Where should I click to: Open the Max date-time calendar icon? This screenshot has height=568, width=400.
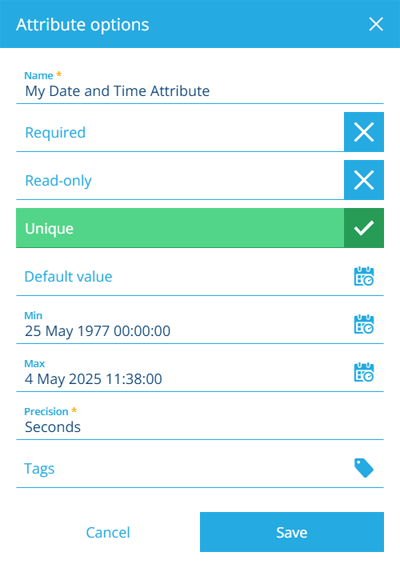(364, 372)
